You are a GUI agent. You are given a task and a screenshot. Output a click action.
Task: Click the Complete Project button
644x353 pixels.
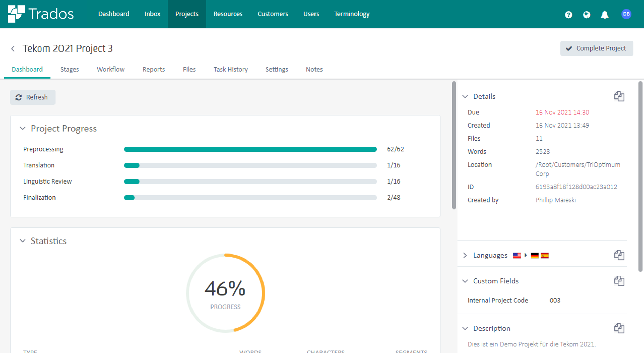(597, 48)
